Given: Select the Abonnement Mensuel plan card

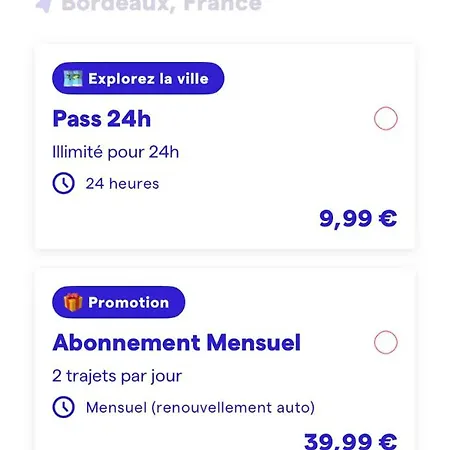Looking at the screenshot, I should coord(225,360).
